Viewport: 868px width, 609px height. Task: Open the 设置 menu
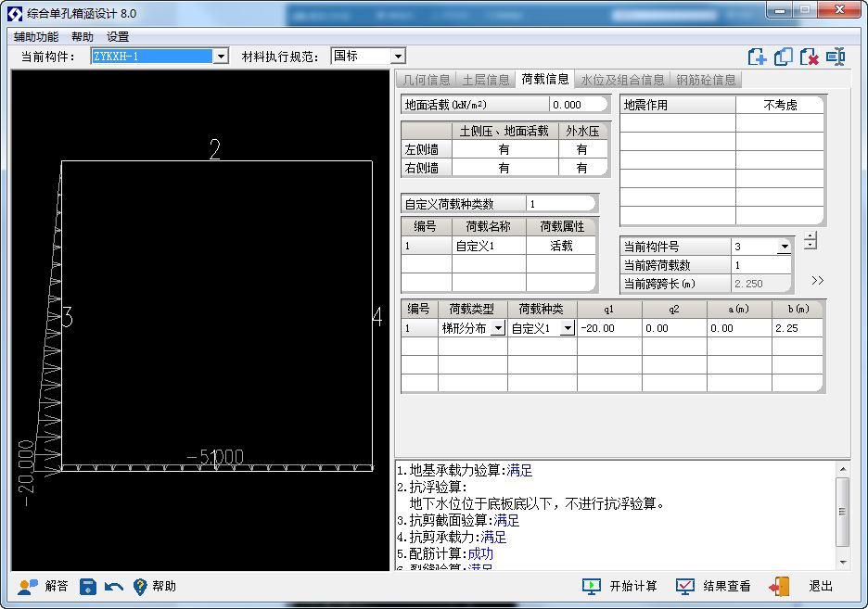(x=118, y=37)
